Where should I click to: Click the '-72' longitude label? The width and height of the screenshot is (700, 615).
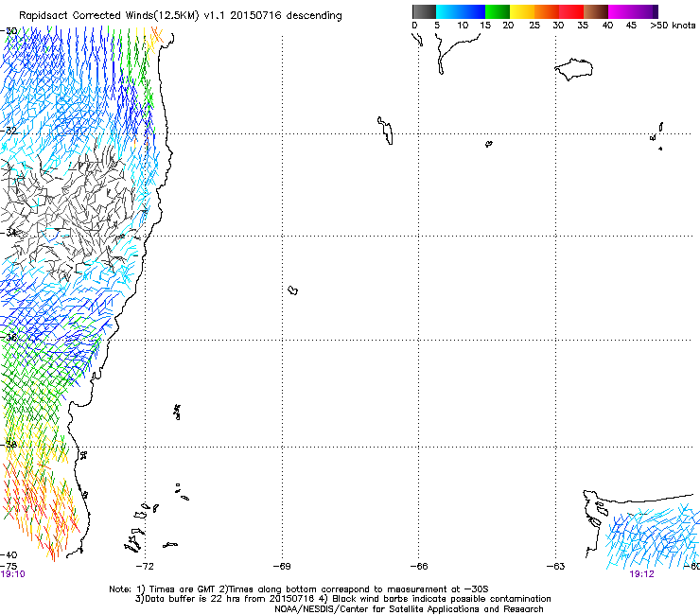click(145, 567)
